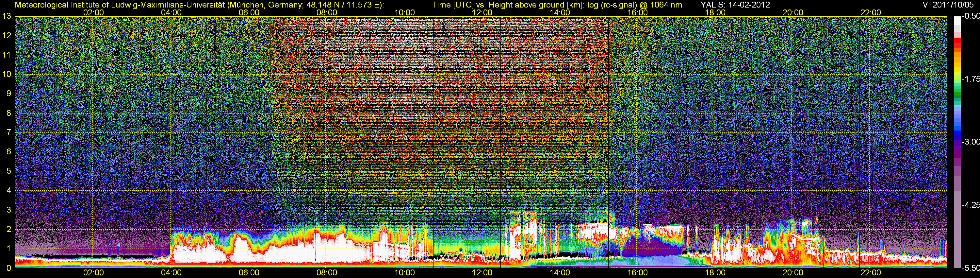Screen dimensions: 980x278
Task: Click the 6 km height axis label
Action: (9, 152)
